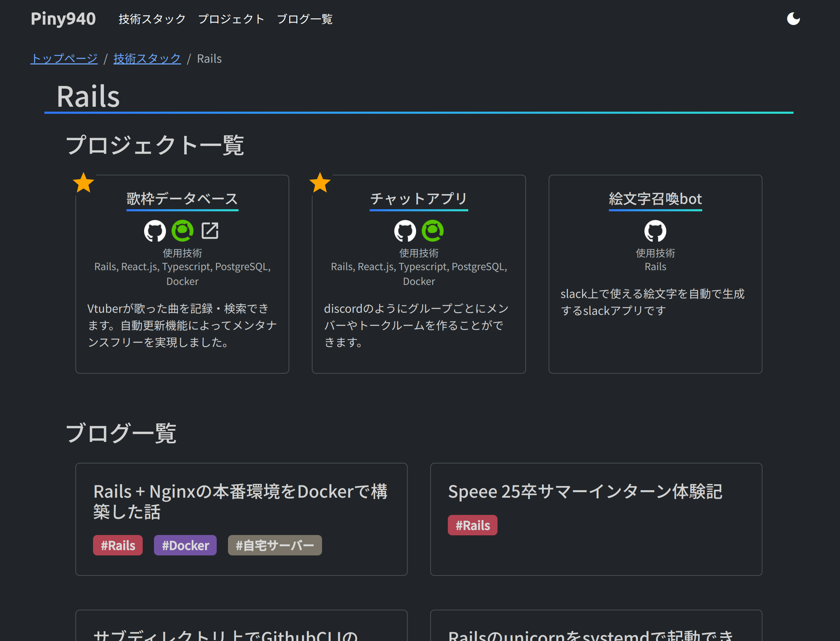Screen dimensions: 840x641
Task: Select the #自宅サーバー tag
Action: [275, 545]
